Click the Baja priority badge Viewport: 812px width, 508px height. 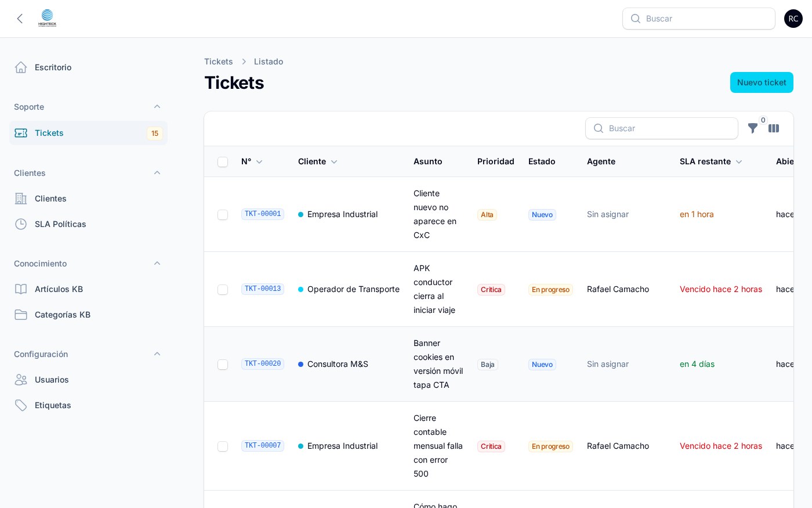(x=488, y=365)
